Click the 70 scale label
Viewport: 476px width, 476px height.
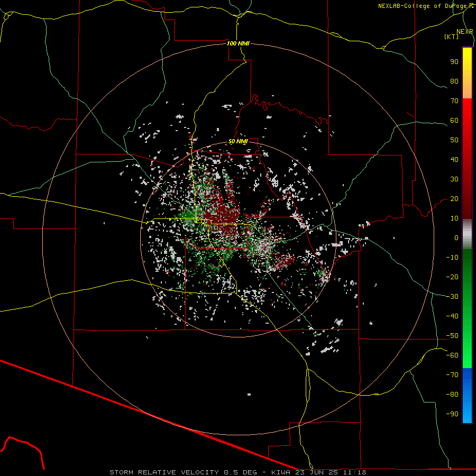454,101
